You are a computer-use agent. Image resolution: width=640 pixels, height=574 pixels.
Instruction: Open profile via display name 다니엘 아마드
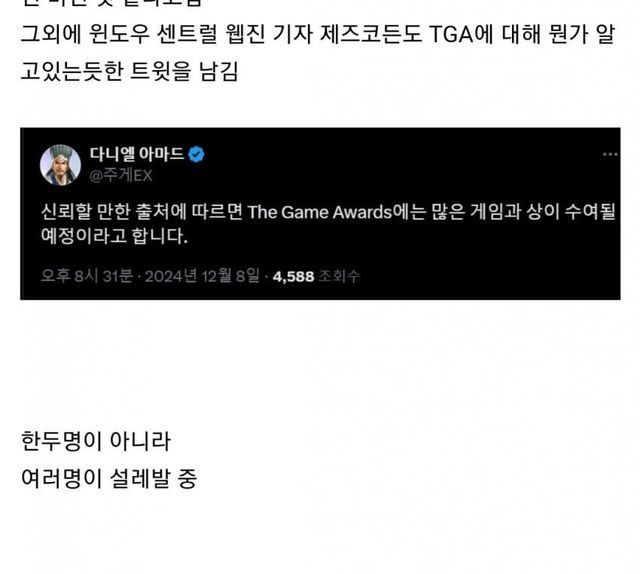137,154
